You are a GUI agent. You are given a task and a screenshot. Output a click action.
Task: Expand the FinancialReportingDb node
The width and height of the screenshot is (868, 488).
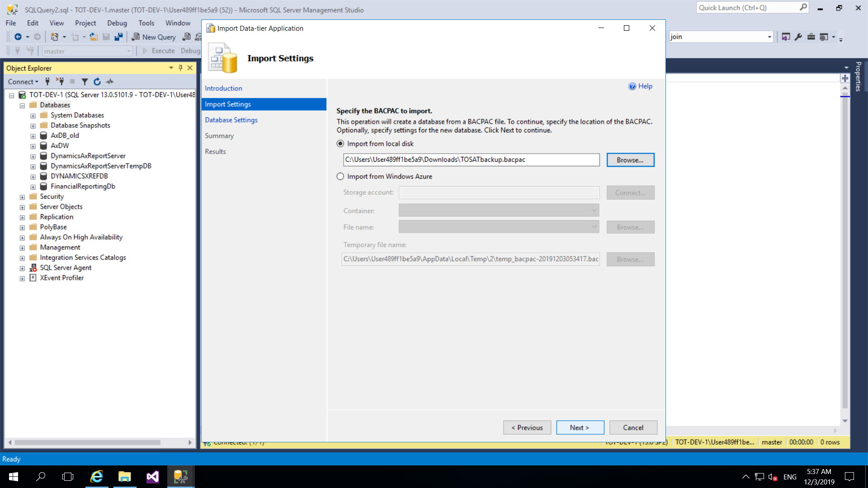[33, 187]
